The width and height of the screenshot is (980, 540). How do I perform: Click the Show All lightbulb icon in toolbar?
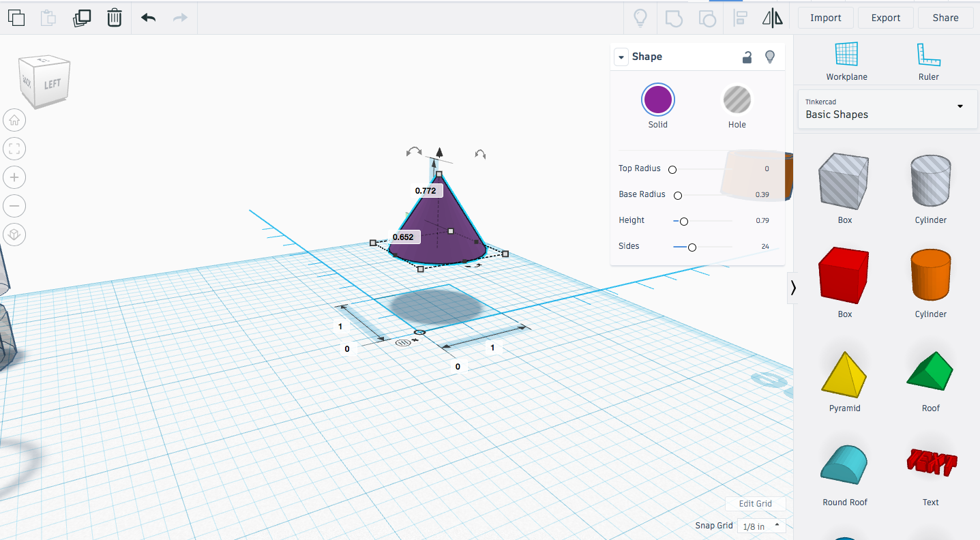point(640,18)
